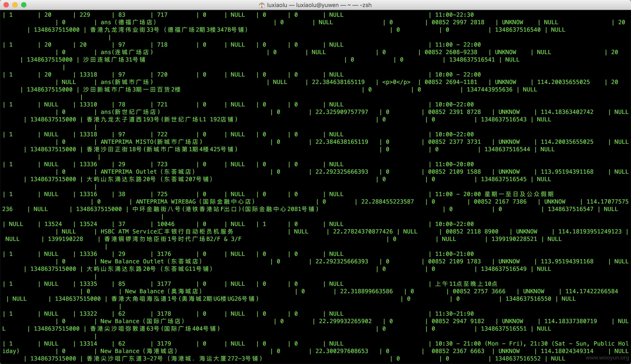Screen dimensions: 631x364
Task: Select timestamp 1348637516547
Action: pos(570,209)
